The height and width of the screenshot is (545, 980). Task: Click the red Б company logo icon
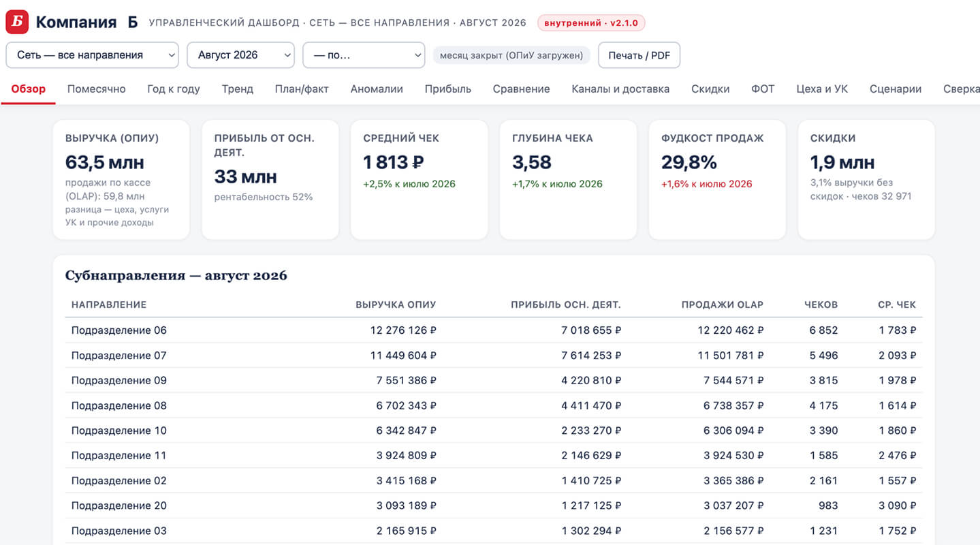17,22
